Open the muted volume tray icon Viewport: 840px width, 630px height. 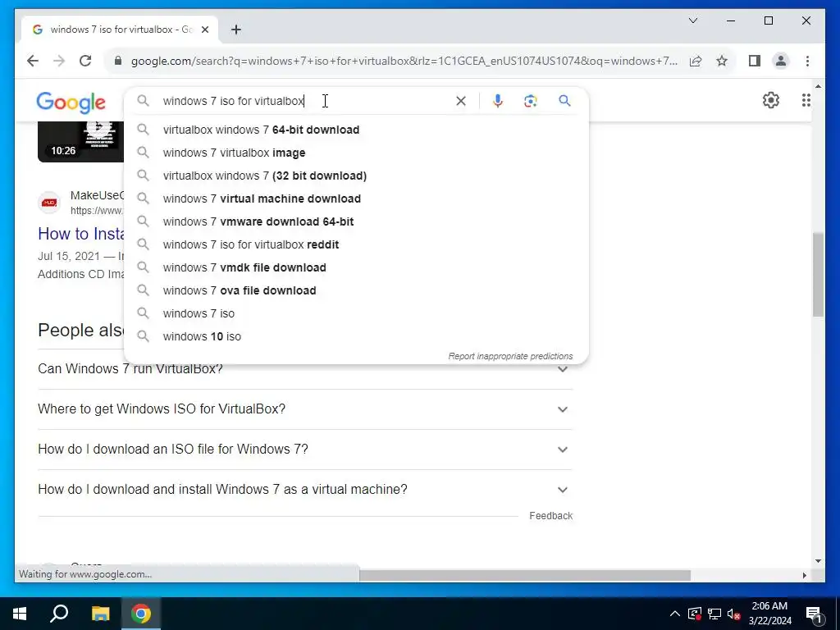coord(734,614)
